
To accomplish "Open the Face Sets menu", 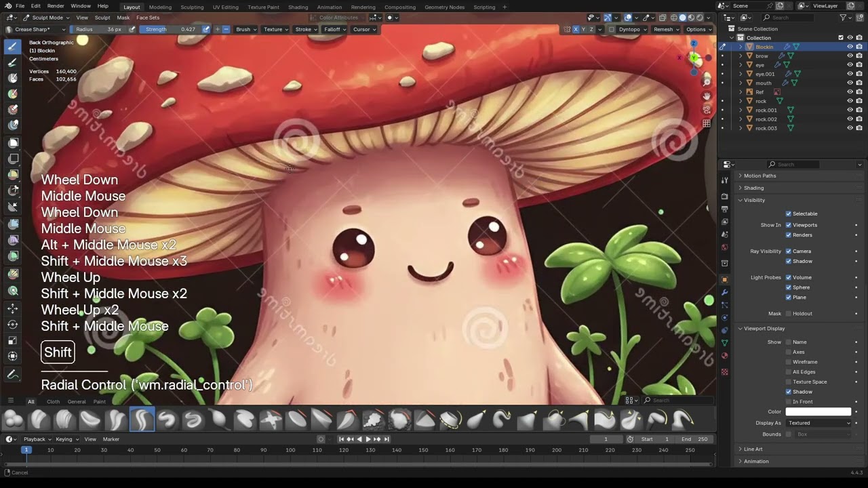I will tap(148, 18).
